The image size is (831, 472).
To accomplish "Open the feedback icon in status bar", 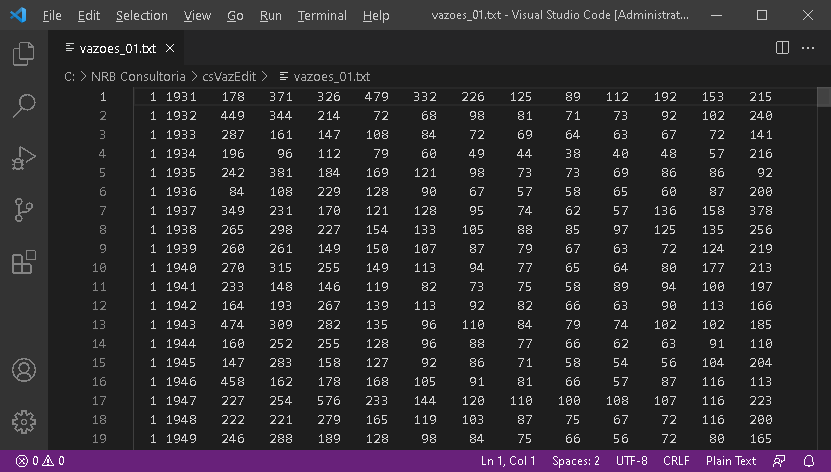I will tap(779, 461).
